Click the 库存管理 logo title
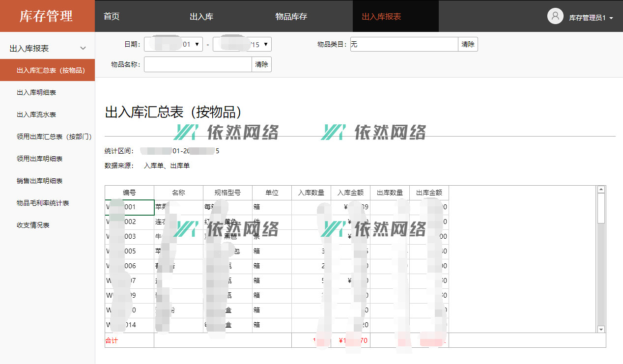Image resolution: width=623 pixels, height=364 pixels. point(46,16)
